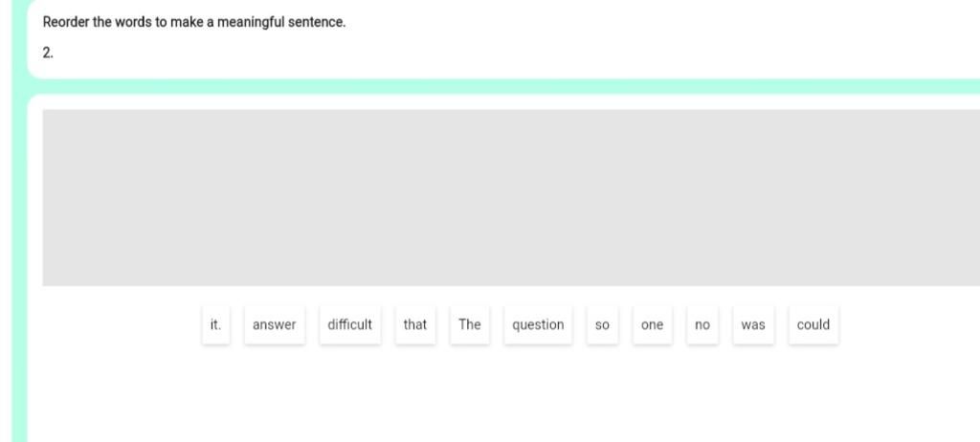Select the 'answer' word tile
The width and height of the screenshot is (980, 442).
[275, 324]
